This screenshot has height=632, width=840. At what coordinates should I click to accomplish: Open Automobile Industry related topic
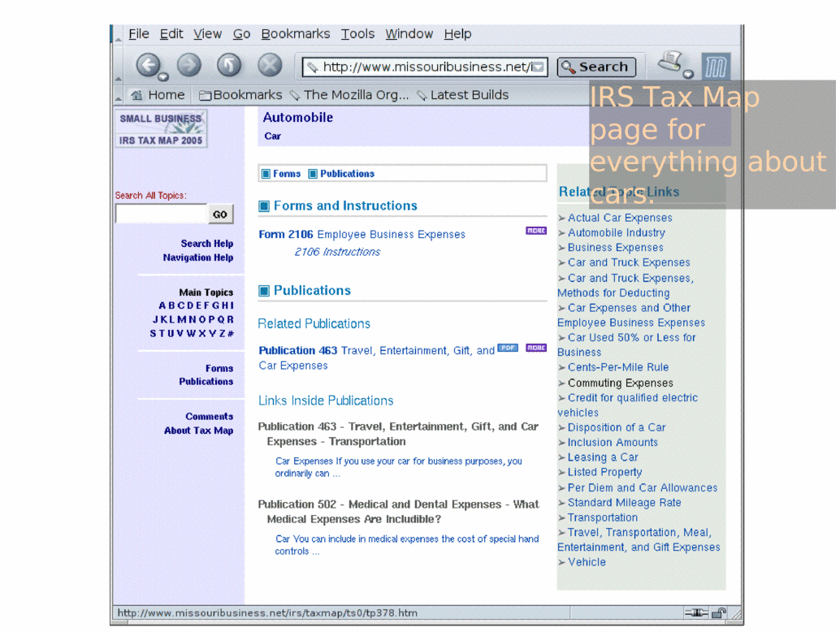[616, 232]
